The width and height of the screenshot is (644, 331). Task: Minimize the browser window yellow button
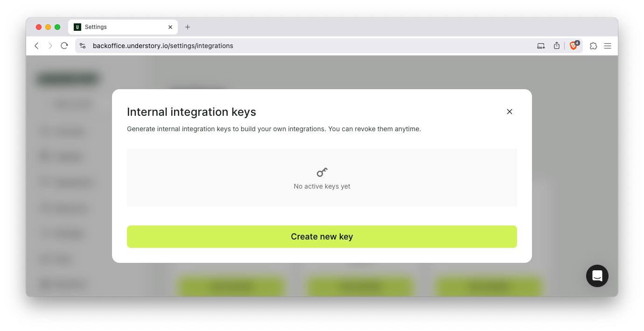pyautogui.click(x=48, y=27)
